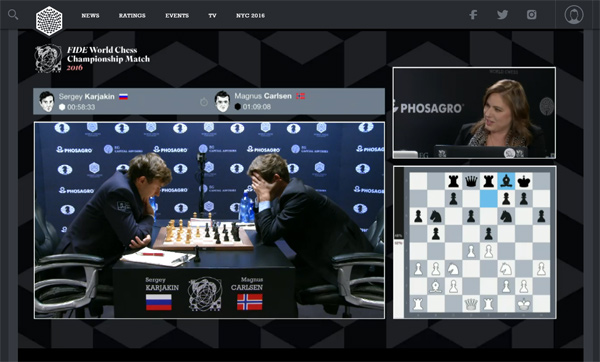Open the search magnifier icon
Image resolution: width=600 pixels, height=362 pixels.
pos(13,15)
